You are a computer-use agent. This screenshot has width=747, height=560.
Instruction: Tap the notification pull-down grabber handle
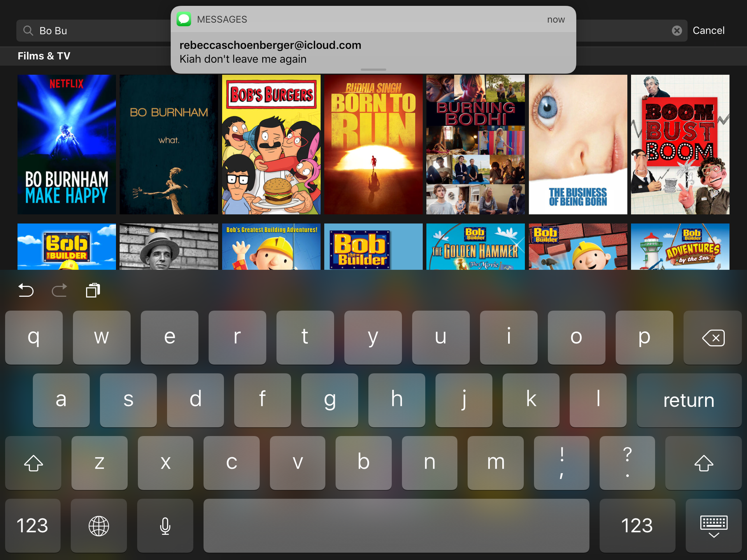pyautogui.click(x=373, y=70)
